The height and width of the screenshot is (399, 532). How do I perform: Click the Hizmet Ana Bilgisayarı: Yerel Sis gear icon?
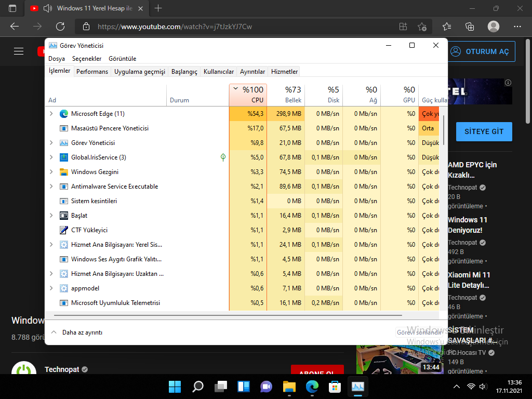coord(64,245)
